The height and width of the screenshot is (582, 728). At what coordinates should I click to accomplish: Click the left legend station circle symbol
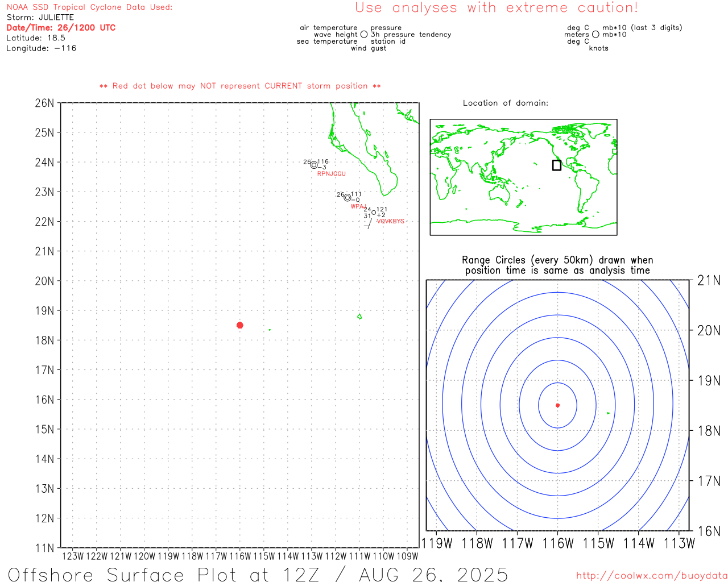point(364,34)
